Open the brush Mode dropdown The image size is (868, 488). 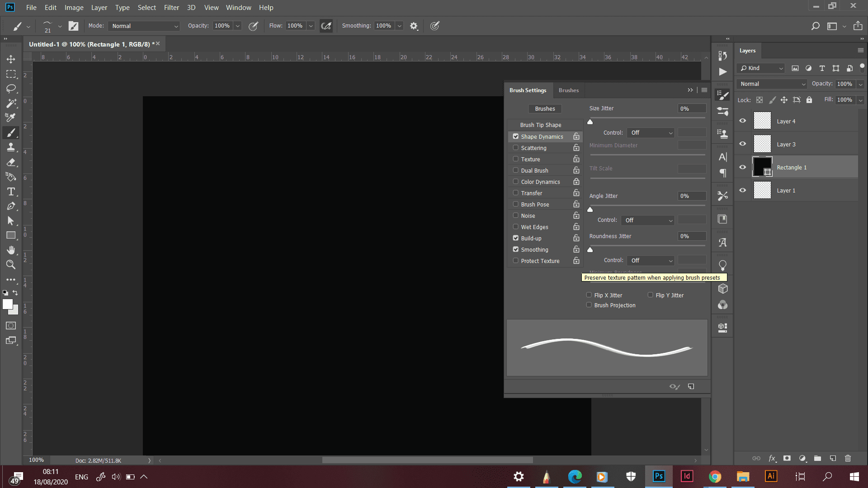[144, 26]
